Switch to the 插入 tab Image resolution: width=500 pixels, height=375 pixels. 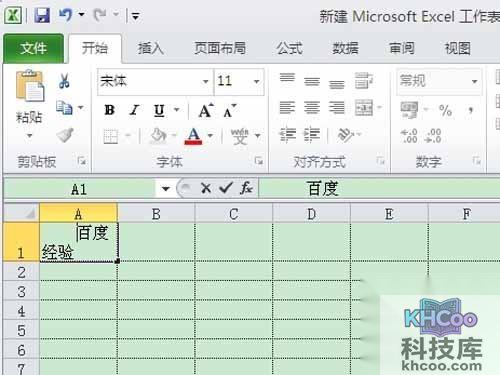point(151,49)
